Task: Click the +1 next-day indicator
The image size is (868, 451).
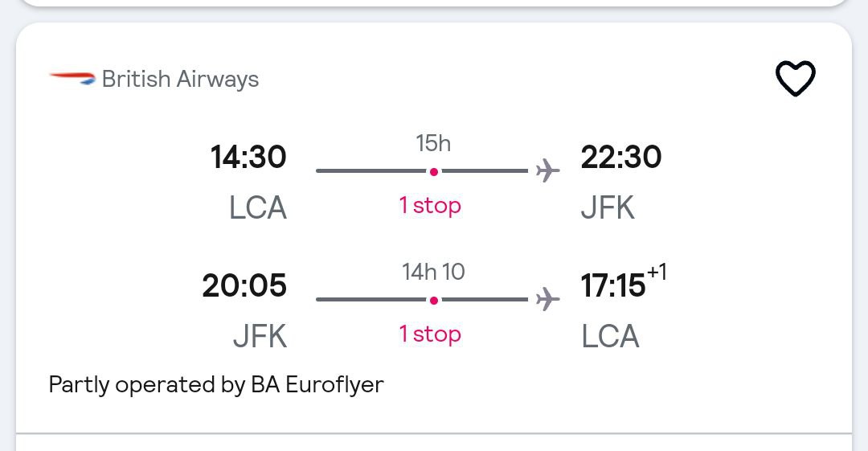Action: pos(657,272)
